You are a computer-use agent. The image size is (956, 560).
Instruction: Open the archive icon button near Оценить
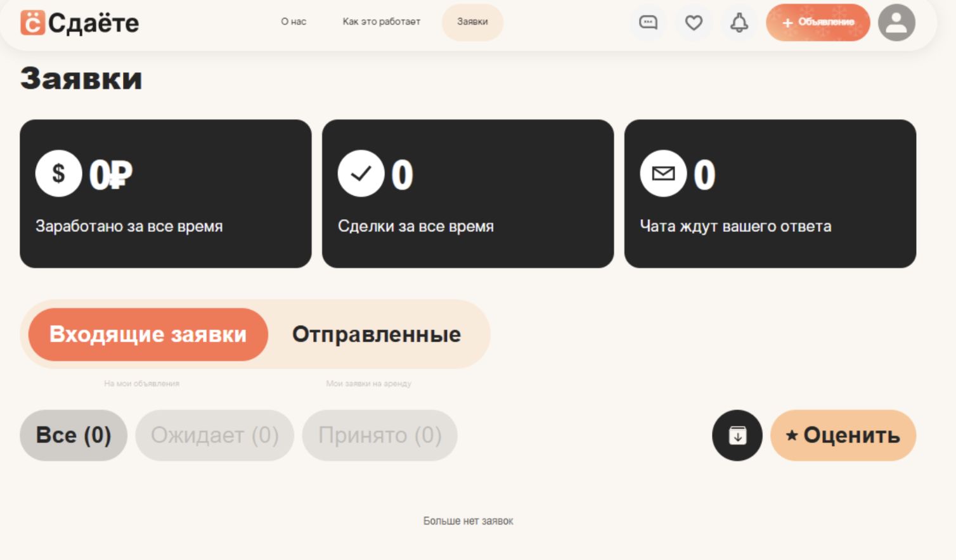click(737, 435)
